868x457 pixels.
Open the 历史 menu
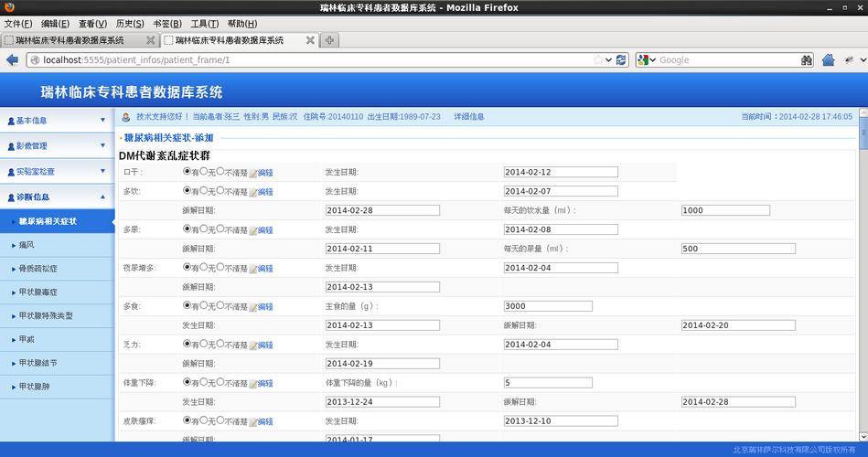pyautogui.click(x=130, y=24)
